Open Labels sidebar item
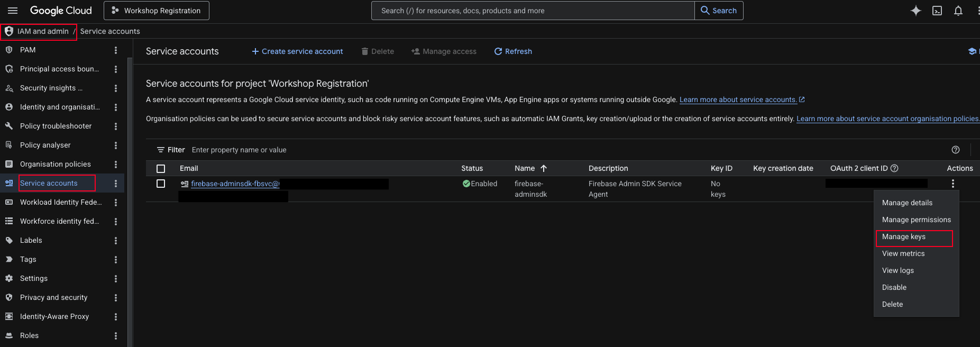 click(31, 240)
